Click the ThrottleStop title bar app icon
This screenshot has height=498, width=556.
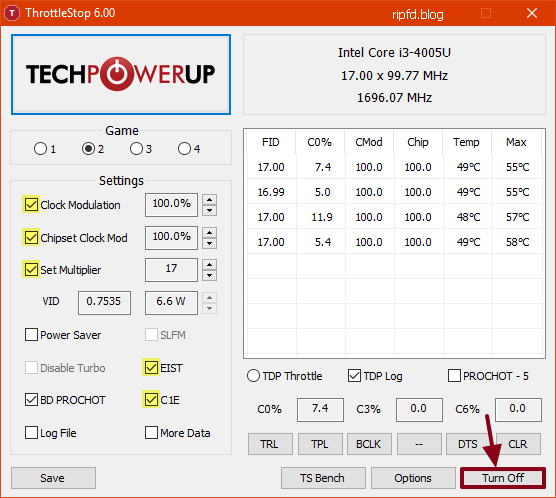pyautogui.click(x=12, y=13)
